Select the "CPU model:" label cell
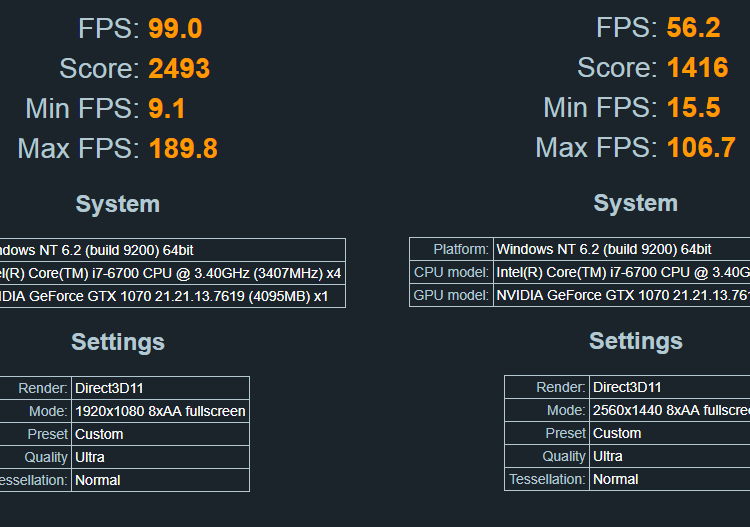Viewport: 750px width, 527px height. (452, 272)
